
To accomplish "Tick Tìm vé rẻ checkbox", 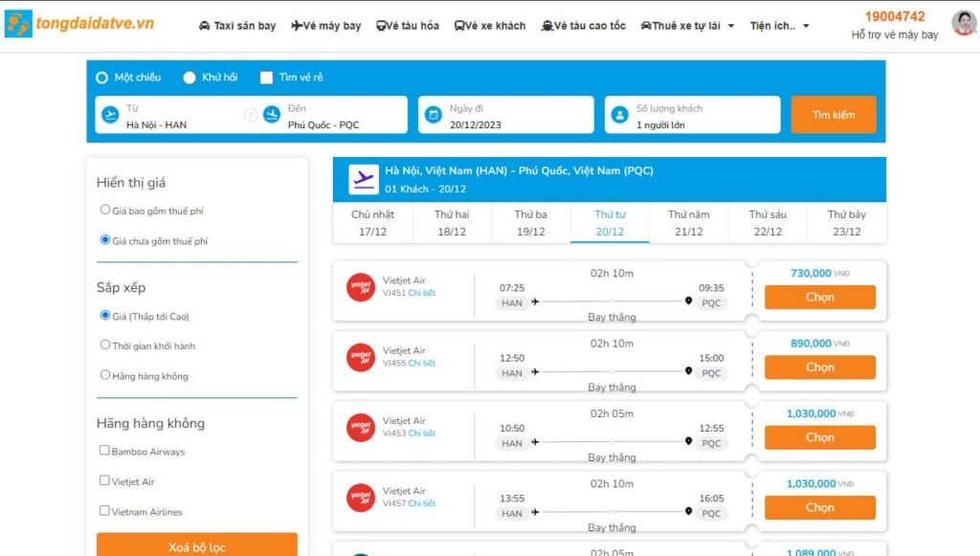I will coord(266,78).
